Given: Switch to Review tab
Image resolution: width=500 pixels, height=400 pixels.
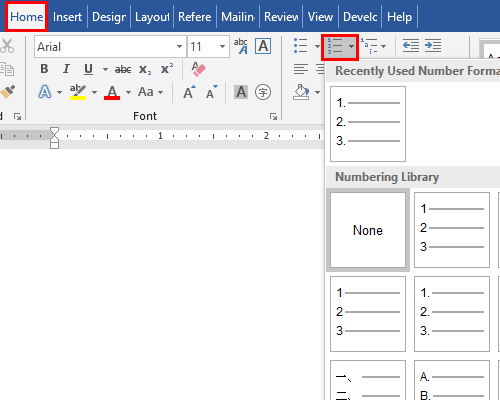Looking at the screenshot, I should click(x=281, y=17).
